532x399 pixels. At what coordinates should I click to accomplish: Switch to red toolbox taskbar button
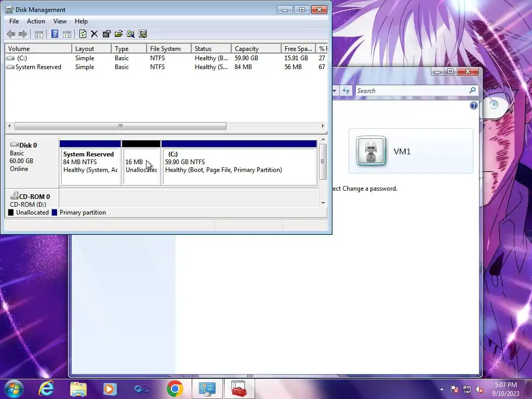tap(239, 389)
